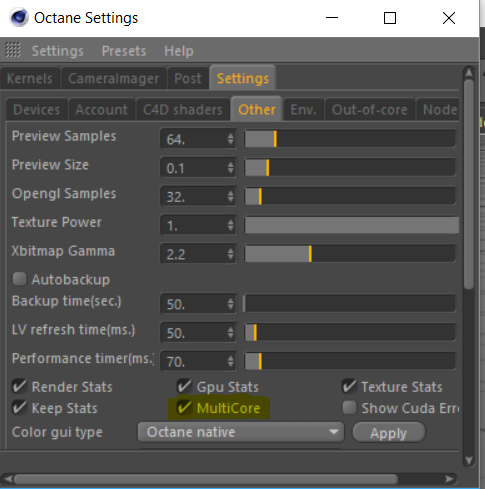485x489 pixels.
Task: Click the Xbitmap Gamma slider
Action: tap(350, 254)
